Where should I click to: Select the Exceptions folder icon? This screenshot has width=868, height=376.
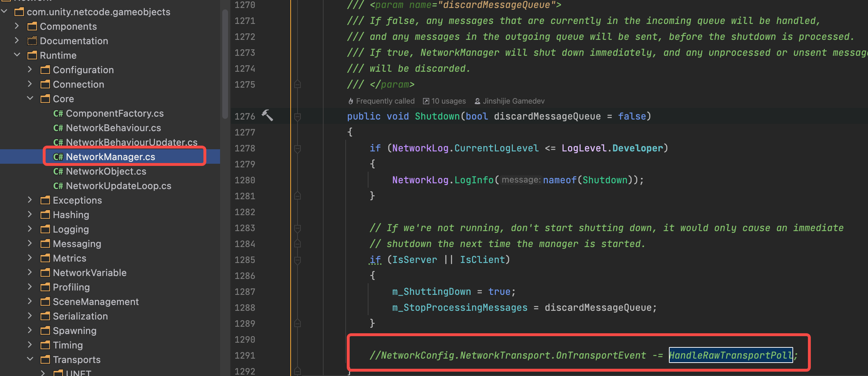(x=45, y=200)
